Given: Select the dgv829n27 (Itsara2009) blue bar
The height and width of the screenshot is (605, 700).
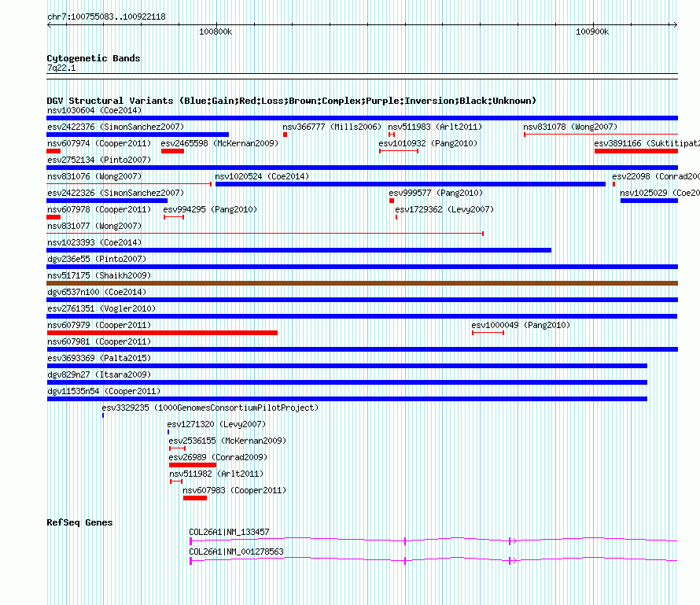Looking at the screenshot, I should (x=347, y=382).
